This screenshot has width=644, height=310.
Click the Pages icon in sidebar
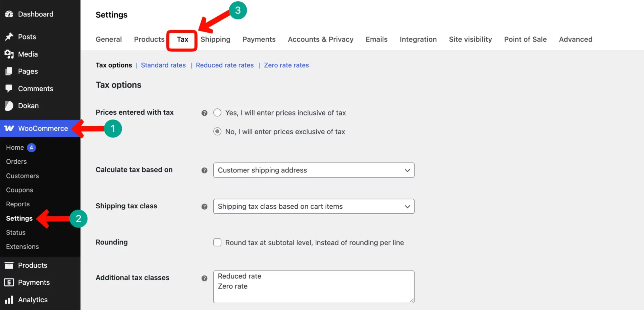(x=9, y=71)
